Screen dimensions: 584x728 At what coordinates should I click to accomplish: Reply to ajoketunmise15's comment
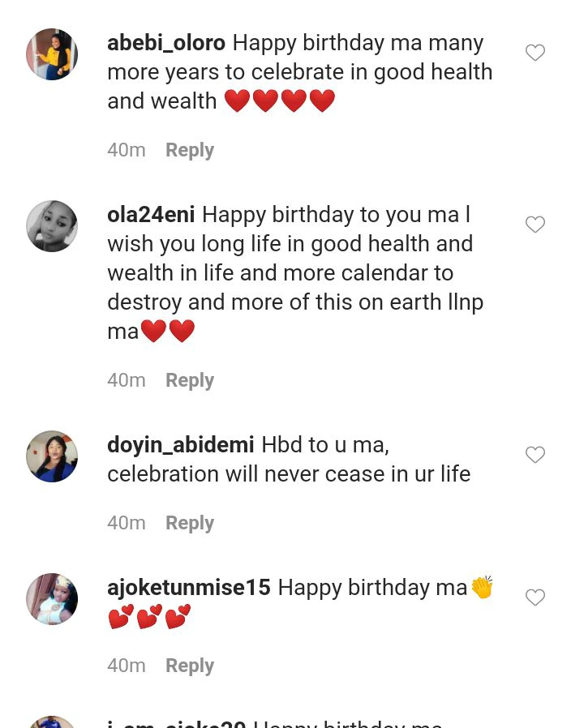pyautogui.click(x=190, y=666)
